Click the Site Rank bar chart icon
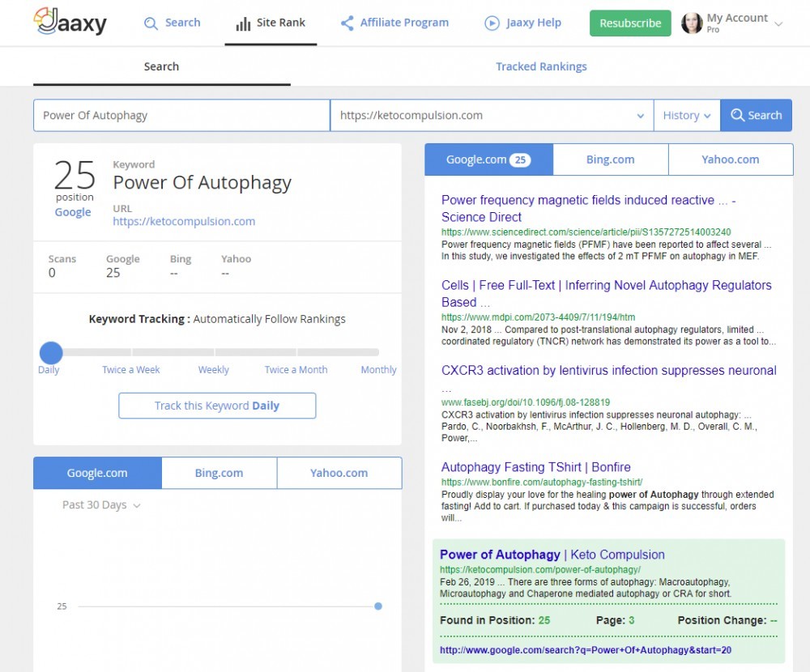This screenshot has height=672, width=810. click(243, 23)
